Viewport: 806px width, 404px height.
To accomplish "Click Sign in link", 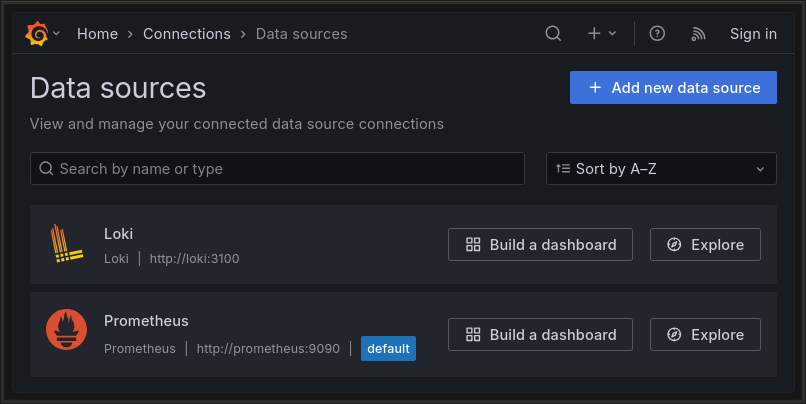I will [x=753, y=33].
